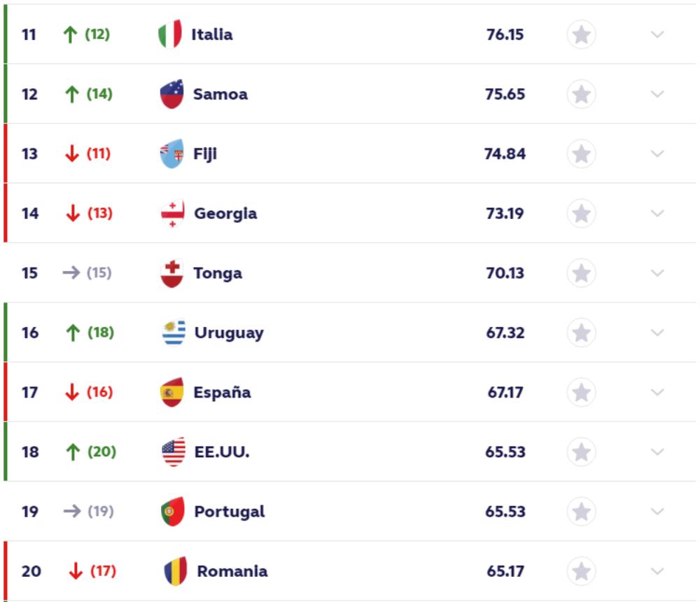This screenshot has height=602, width=700.
Task: Toggle the favorite star for Samoa
Action: point(581,94)
